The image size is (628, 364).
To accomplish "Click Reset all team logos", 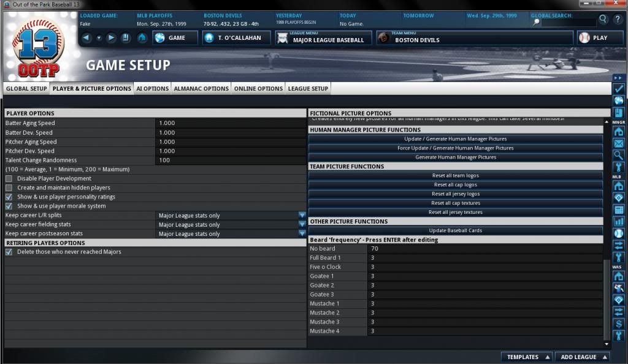I will 456,176.
